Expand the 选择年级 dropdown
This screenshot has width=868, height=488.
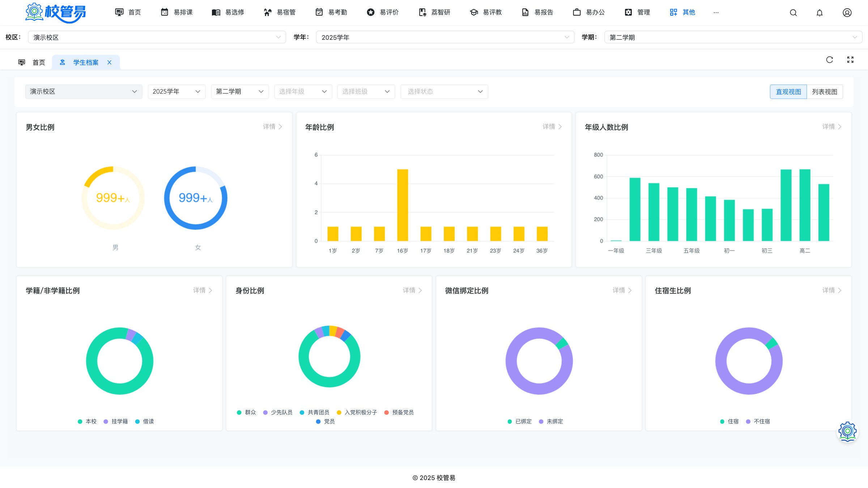click(x=303, y=91)
